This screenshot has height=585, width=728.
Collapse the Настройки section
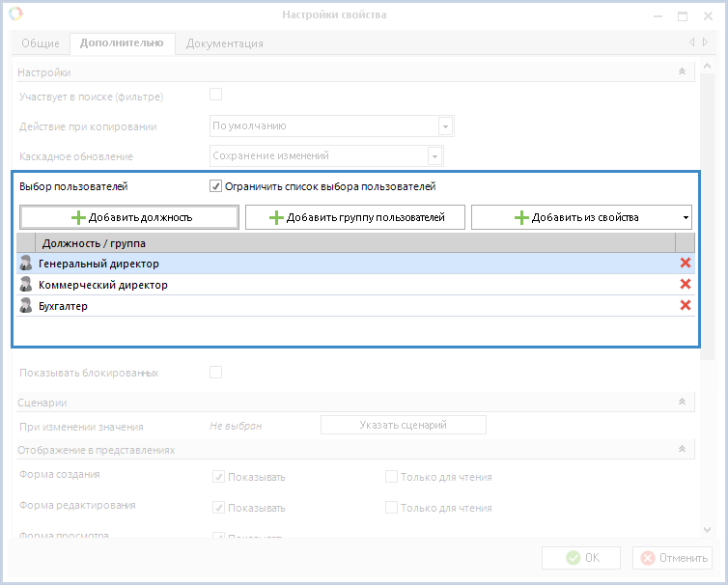tap(682, 72)
